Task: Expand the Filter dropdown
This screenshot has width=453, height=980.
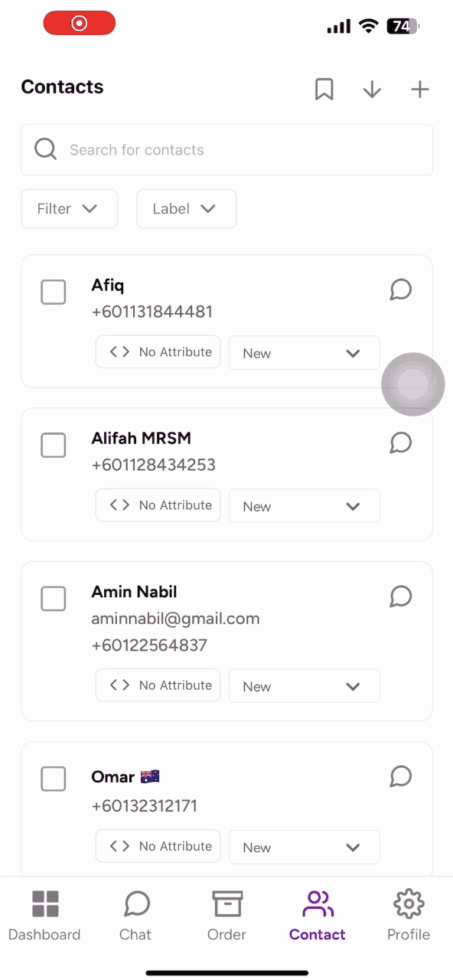Action: [70, 209]
